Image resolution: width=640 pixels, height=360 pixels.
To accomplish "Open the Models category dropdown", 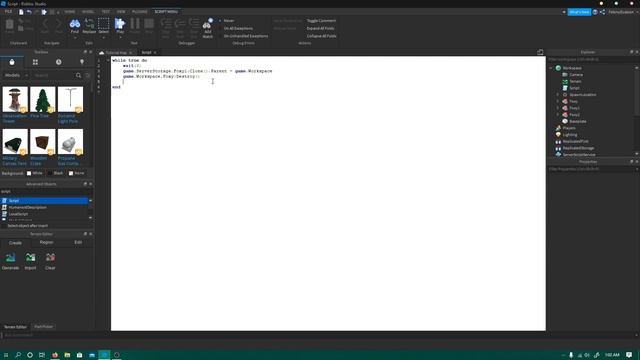I will point(16,76).
